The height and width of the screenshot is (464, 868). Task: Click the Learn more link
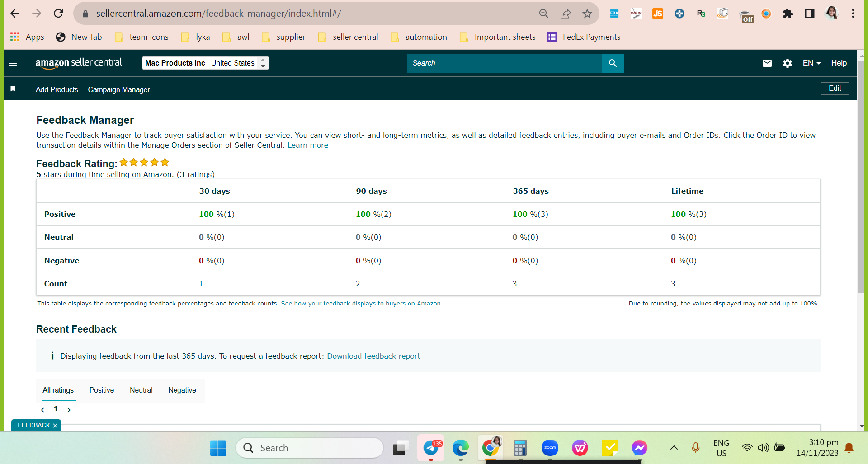pos(308,145)
